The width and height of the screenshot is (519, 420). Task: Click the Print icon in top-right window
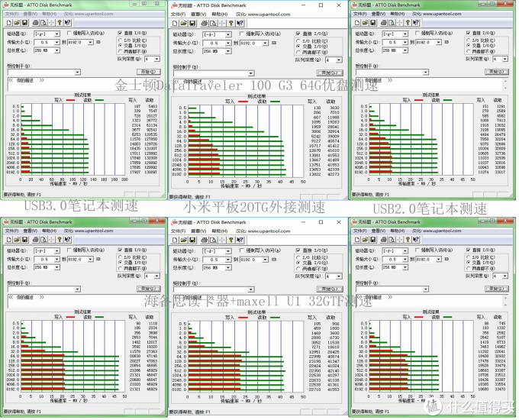point(384,23)
